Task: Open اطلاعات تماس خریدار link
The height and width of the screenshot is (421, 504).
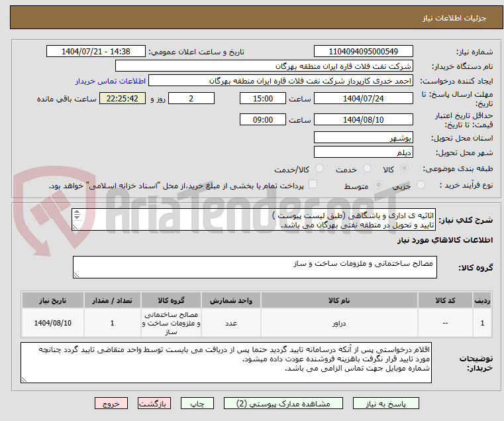Action: click(x=111, y=81)
